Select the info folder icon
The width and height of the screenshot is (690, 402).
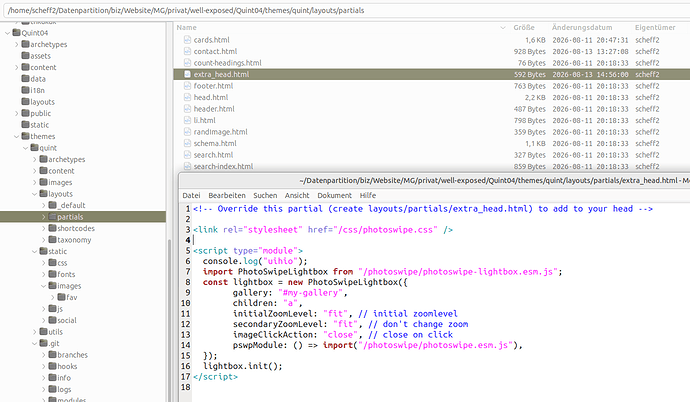[52, 378]
